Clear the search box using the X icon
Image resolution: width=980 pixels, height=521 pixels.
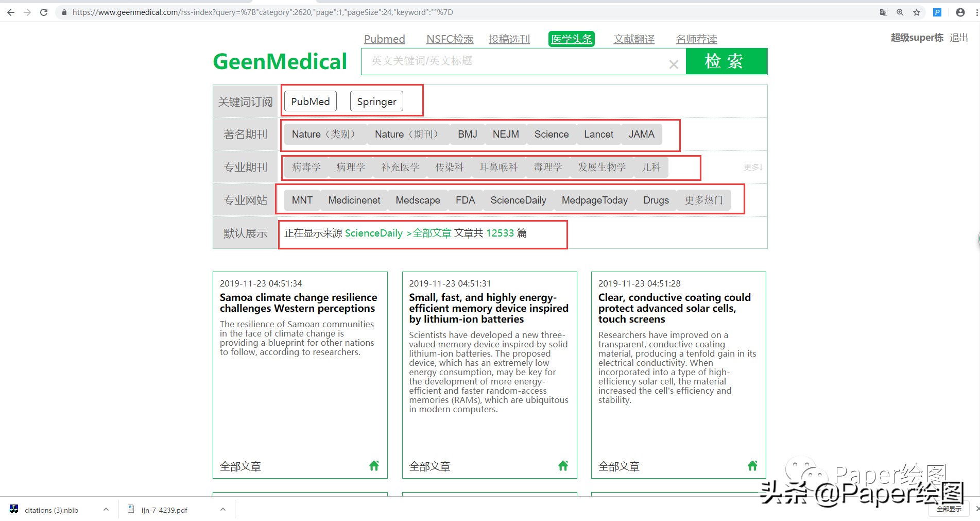point(673,64)
